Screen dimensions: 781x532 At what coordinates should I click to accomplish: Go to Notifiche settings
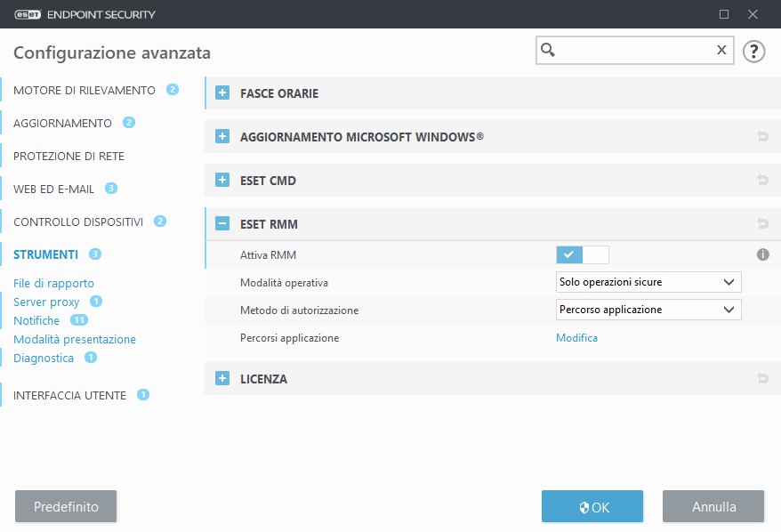click(36, 320)
